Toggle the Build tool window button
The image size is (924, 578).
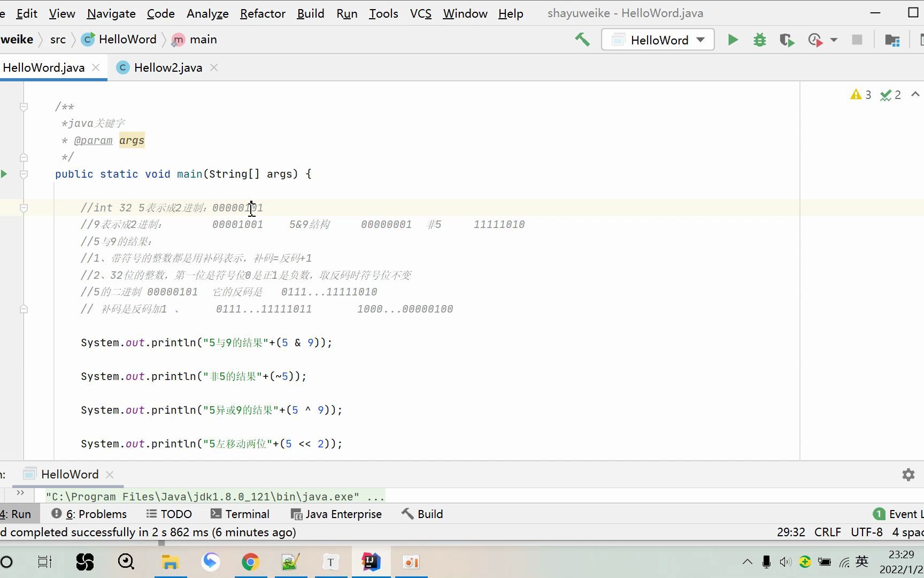click(422, 514)
